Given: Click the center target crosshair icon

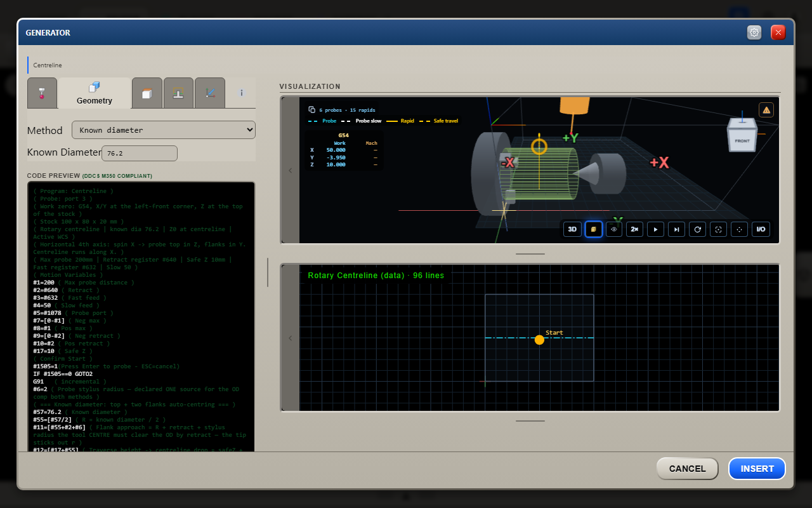Looking at the screenshot, I should pos(740,229).
